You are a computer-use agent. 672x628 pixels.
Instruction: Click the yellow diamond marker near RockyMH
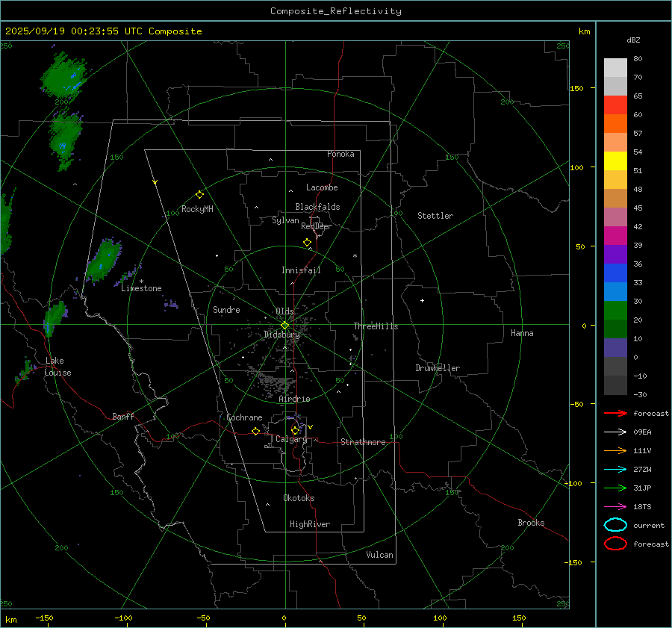199,194
